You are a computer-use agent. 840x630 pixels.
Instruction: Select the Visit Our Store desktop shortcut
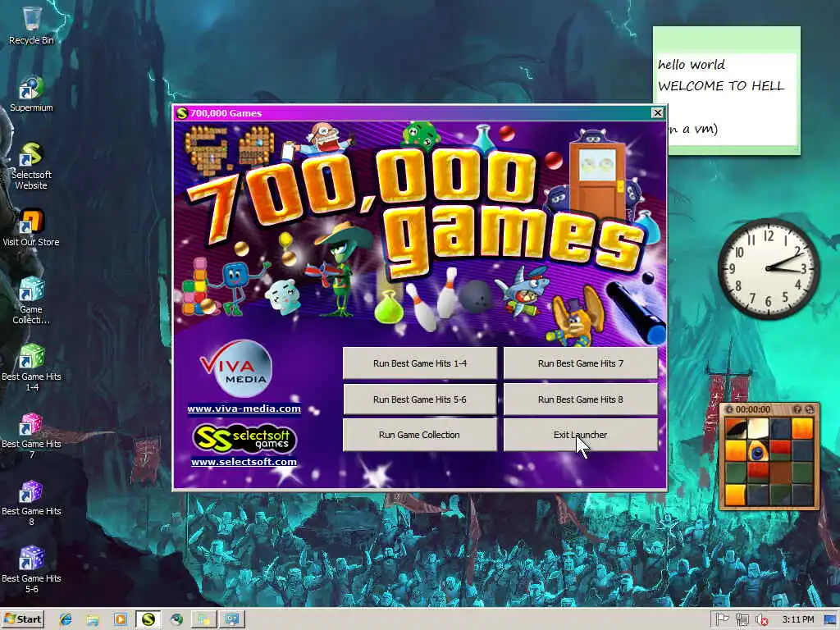tap(31, 228)
